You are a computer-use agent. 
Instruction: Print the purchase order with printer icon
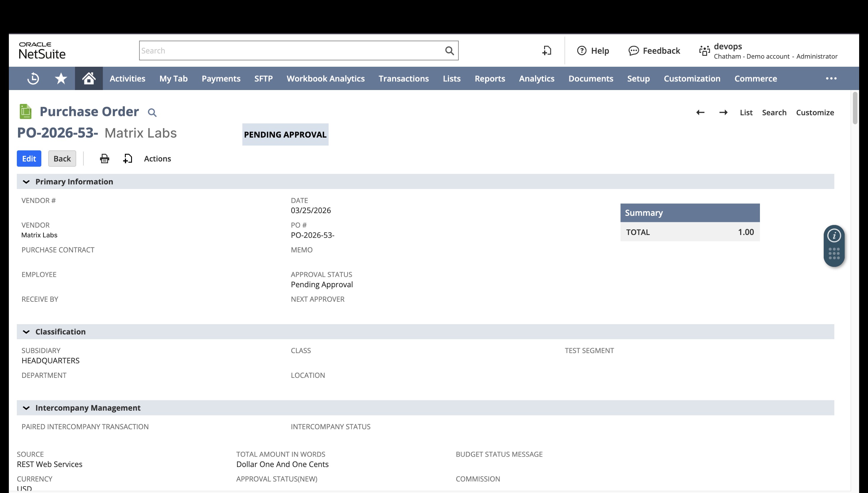tap(104, 159)
